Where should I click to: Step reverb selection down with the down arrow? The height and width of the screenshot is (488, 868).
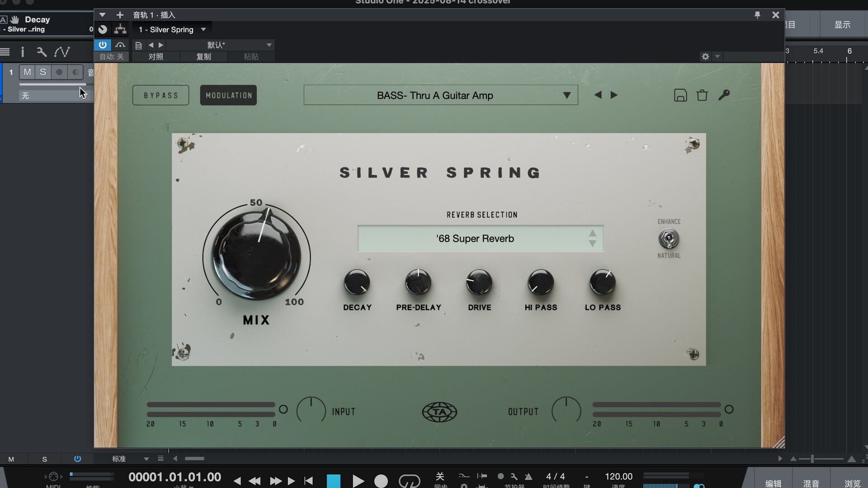point(593,244)
